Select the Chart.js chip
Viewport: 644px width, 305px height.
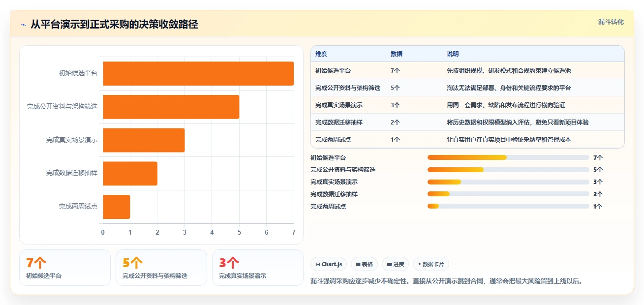(329, 264)
